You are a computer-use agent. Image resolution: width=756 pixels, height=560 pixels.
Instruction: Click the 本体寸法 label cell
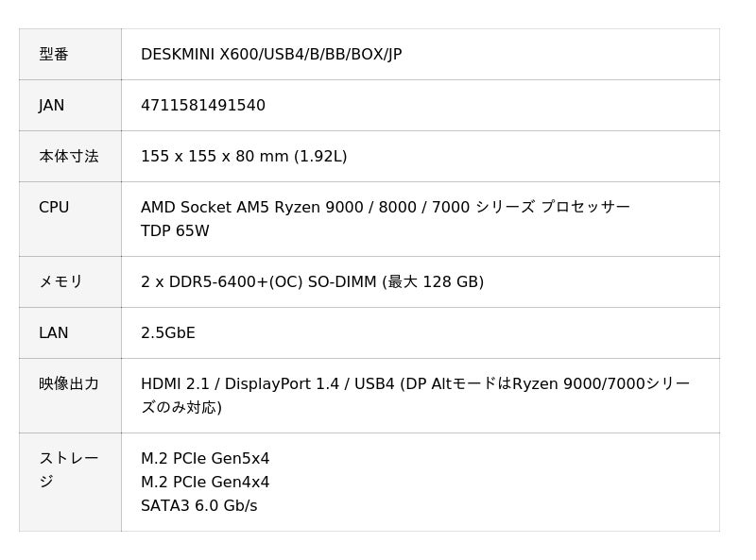[x=69, y=157]
